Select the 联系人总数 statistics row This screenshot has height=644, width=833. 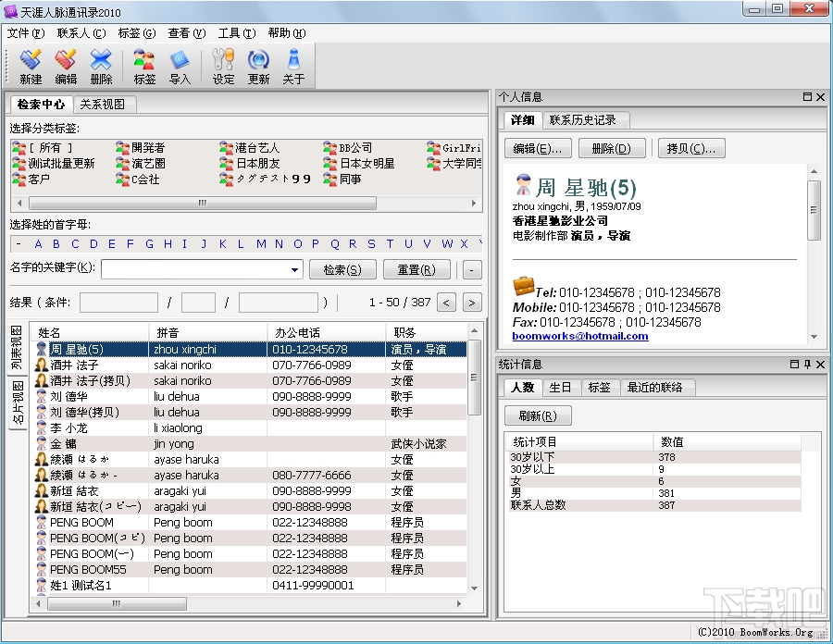pos(654,505)
